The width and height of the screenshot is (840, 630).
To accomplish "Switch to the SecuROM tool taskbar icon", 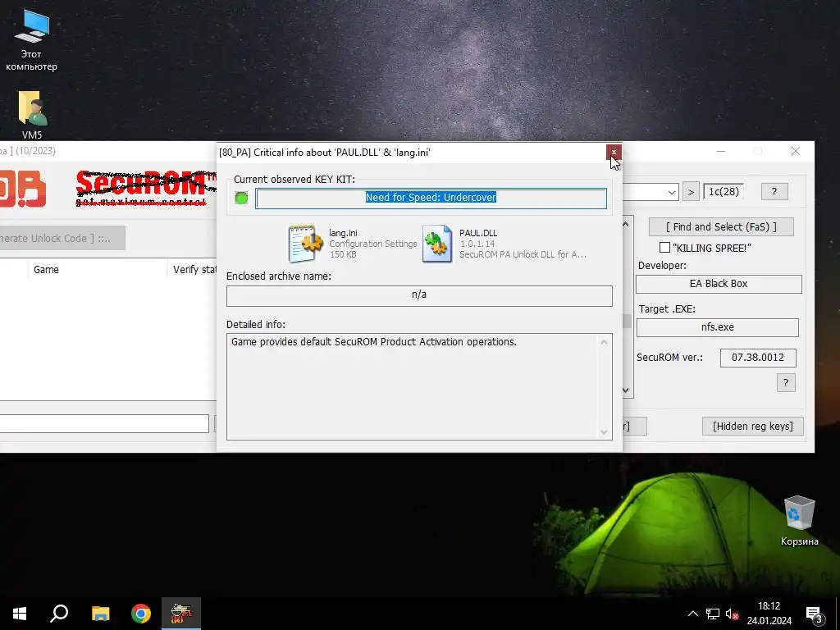I will (181, 614).
